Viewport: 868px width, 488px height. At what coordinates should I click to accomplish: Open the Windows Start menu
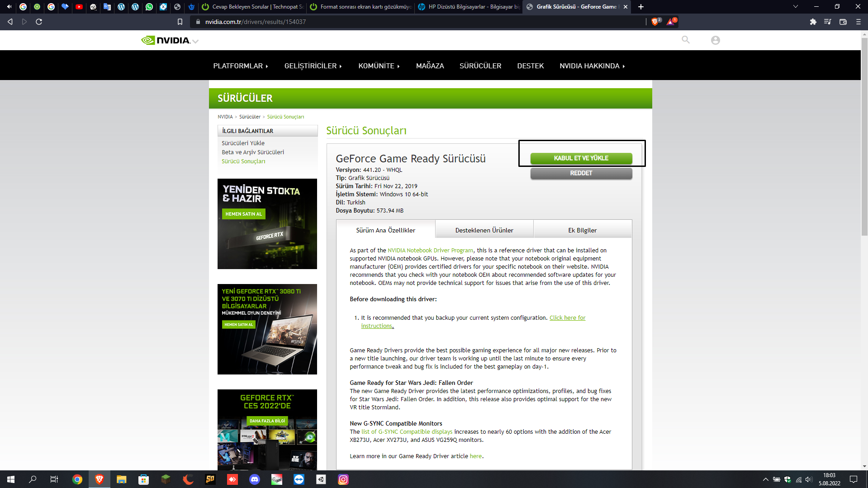click(11, 479)
